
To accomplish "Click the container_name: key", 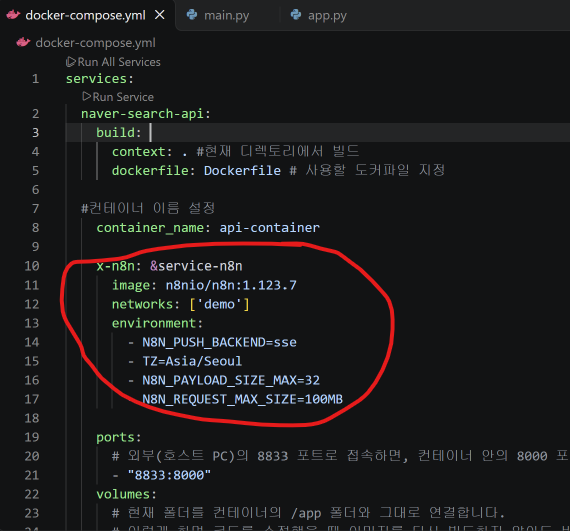I will pyautogui.click(x=153, y=228).
